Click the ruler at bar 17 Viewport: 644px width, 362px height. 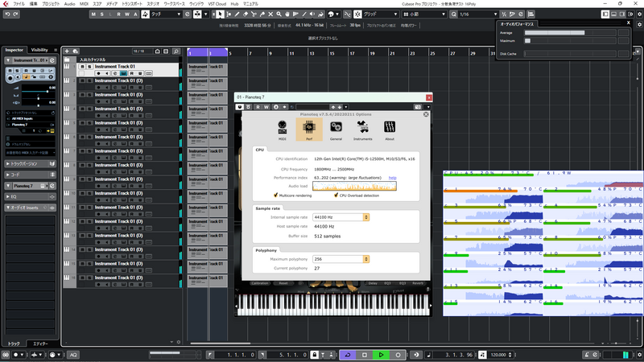click(x=352, y=53)
